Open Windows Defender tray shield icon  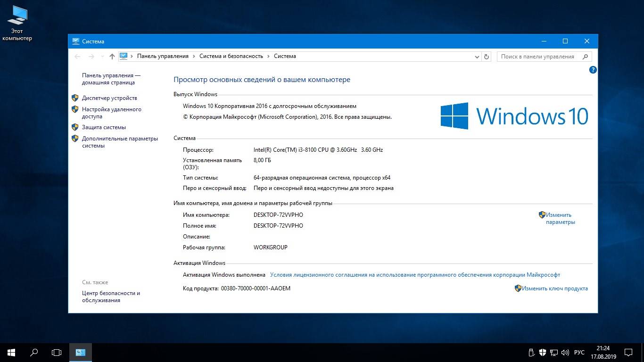pos(543,353)
